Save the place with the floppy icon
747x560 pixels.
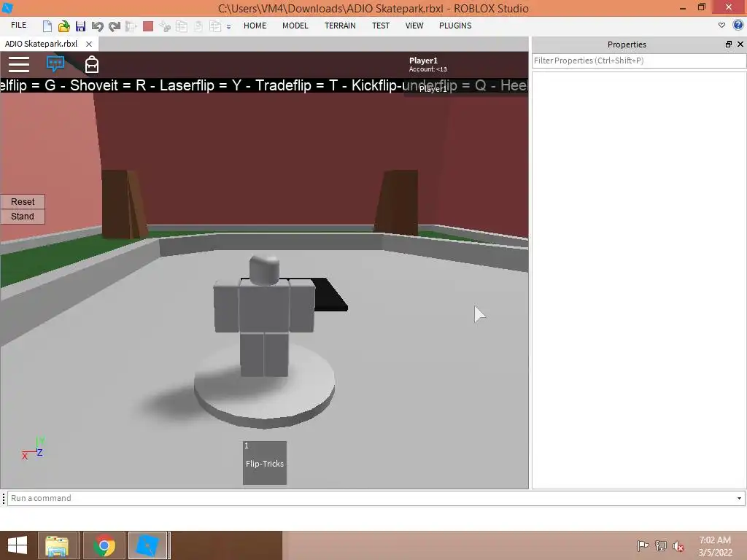80,26
